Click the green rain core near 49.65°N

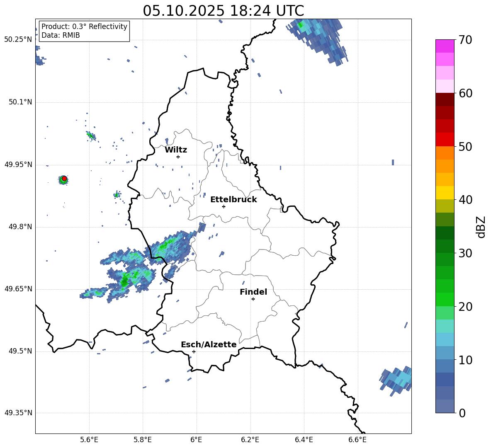[x=125, y=281]
